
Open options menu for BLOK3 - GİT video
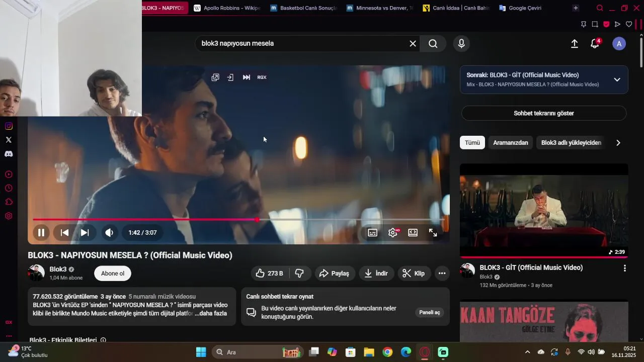click(625, 268)
